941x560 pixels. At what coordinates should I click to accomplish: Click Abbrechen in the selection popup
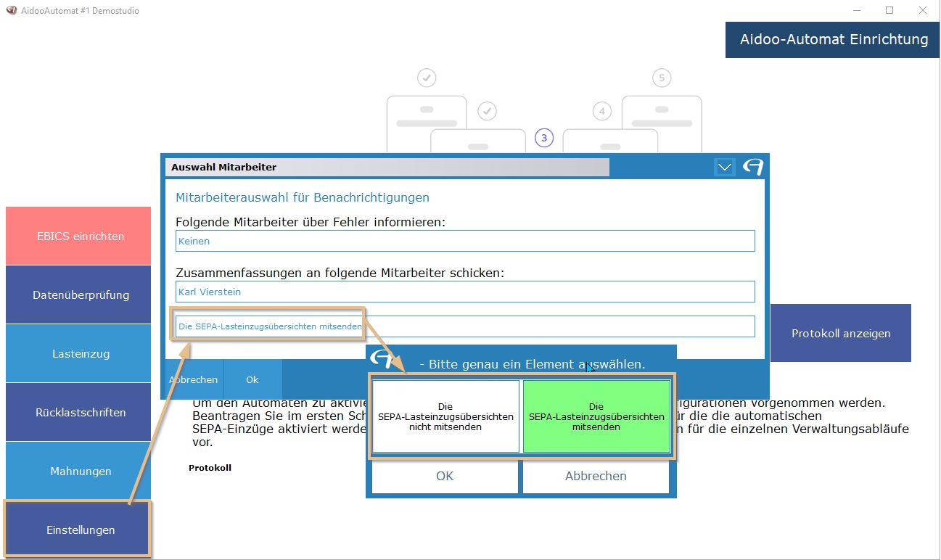596,476
